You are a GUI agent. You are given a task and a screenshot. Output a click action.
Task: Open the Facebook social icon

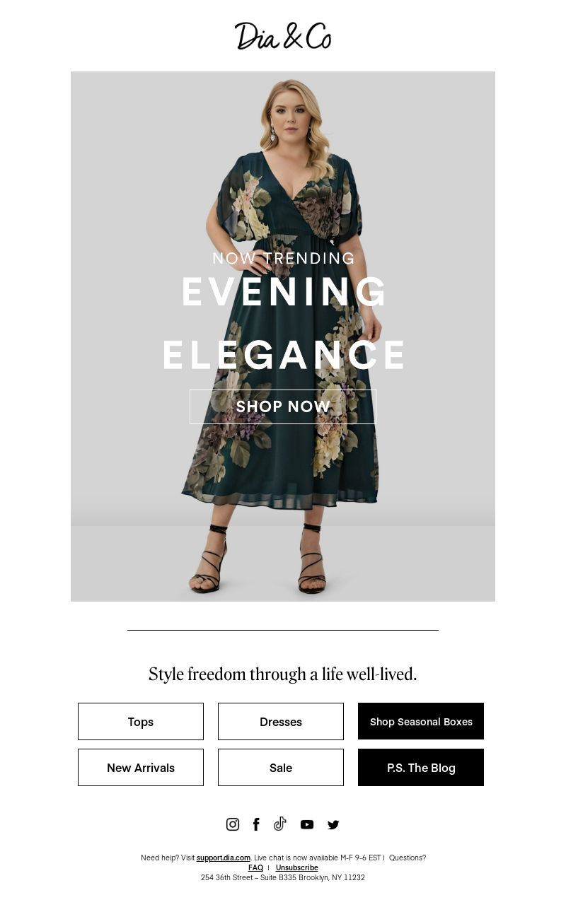click(256, 824)
